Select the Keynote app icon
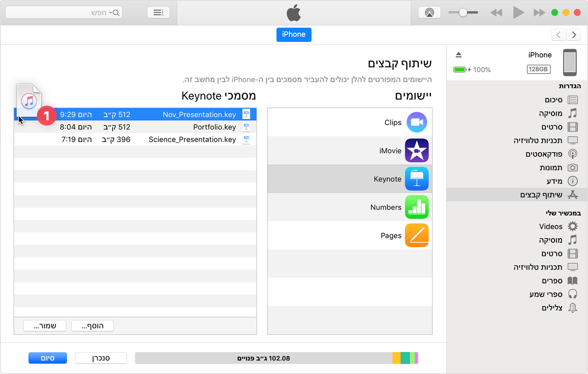 pos(416,179)
